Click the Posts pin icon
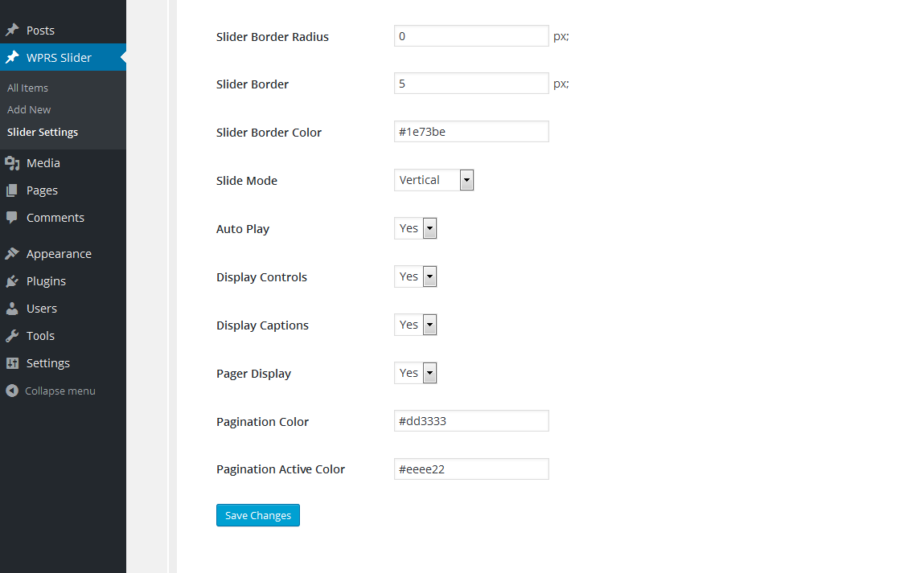Image resolution: width=924 pixels, height=573 pixels. coord(12,30)
